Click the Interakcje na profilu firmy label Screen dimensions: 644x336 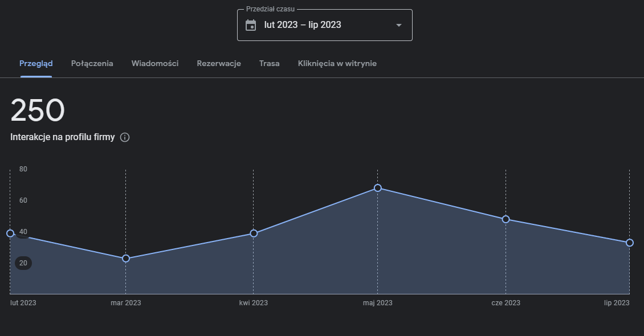[63, 137]
